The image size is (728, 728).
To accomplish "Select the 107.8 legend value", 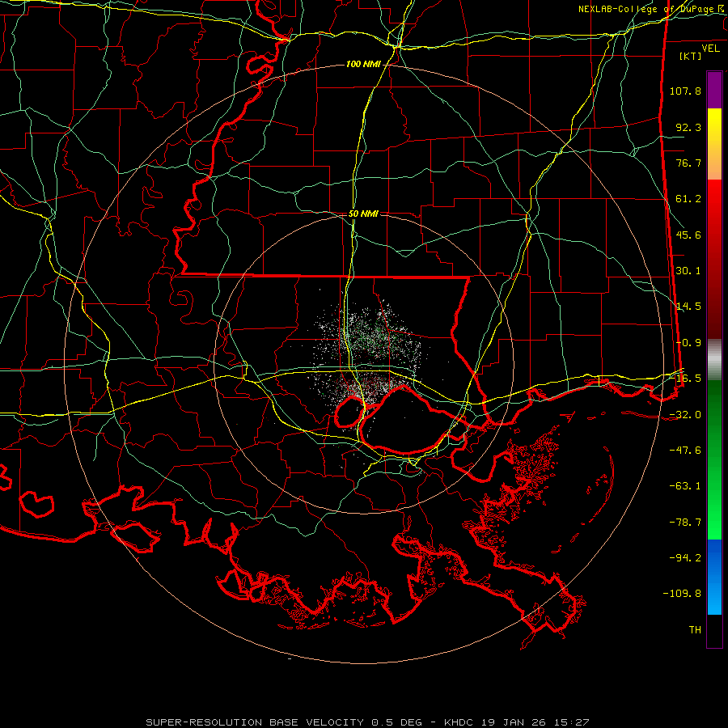I will (x=685, y=91).
